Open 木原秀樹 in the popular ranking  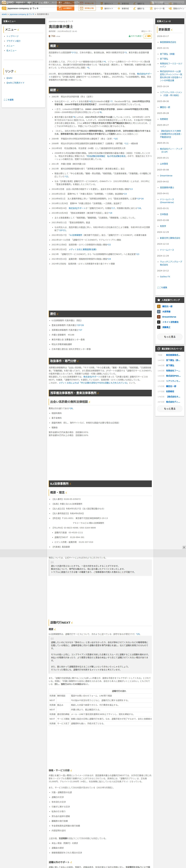tap(166, 312)
